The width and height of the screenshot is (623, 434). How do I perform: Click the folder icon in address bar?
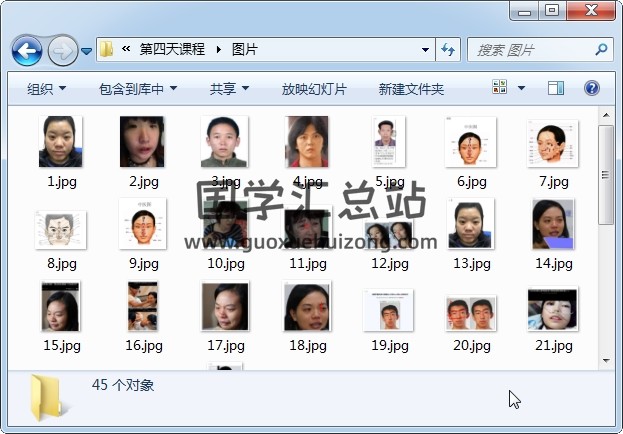[x=106, y=49]
